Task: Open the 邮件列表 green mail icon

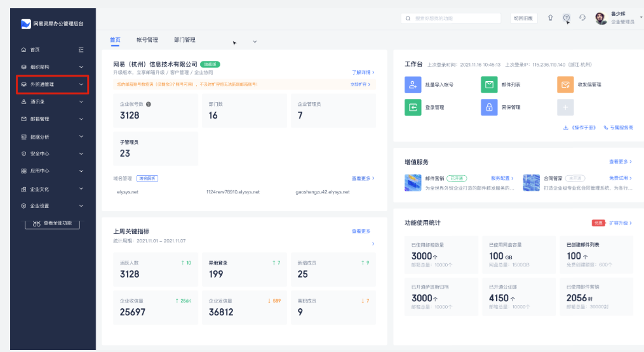Action: pyautogui.click(x=489, y=84)
